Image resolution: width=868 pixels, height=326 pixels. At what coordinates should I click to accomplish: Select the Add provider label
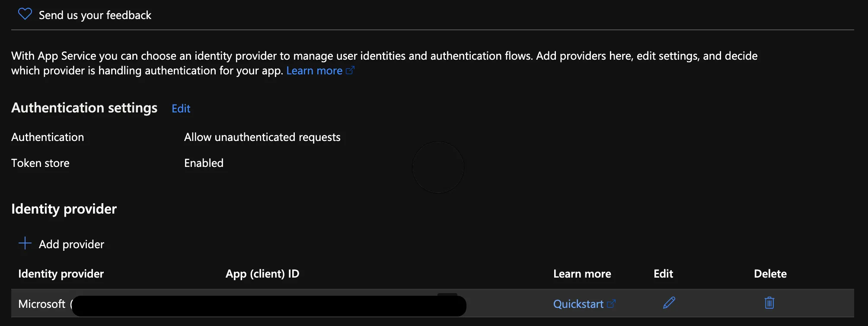pos(71,244)
